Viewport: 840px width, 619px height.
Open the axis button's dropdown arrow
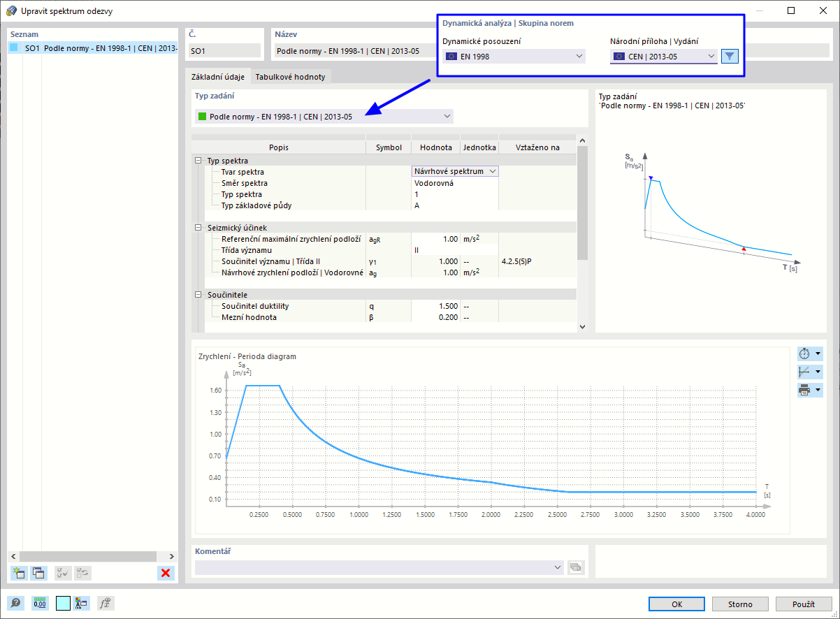point(818,372)
